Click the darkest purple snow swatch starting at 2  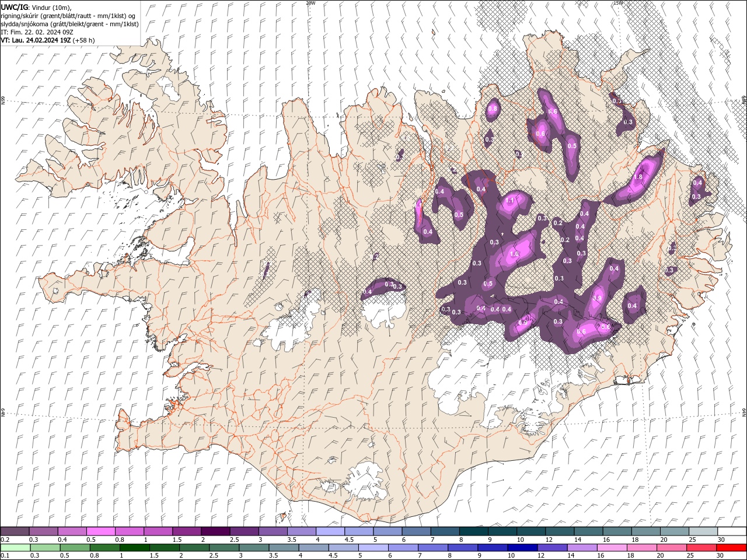(215, 531)
